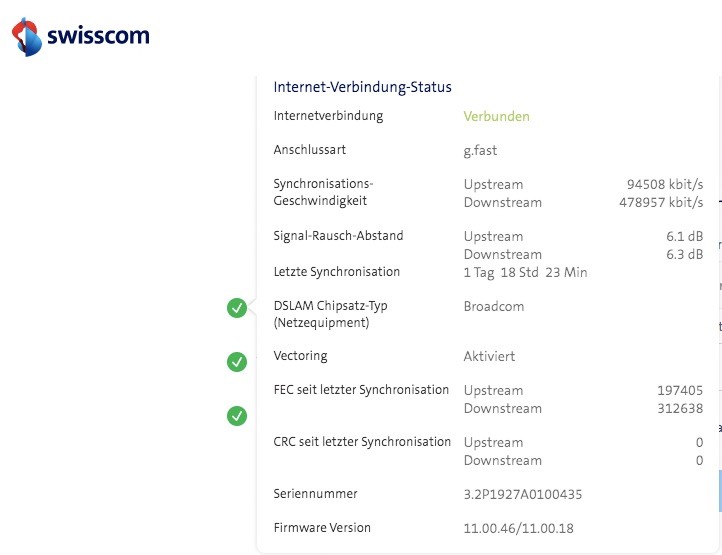This screenshot has height=555, width=722.
Task: Click green checkmark beside DSLAM Chipsatz-Typ
Action: (x=237, y=308)
